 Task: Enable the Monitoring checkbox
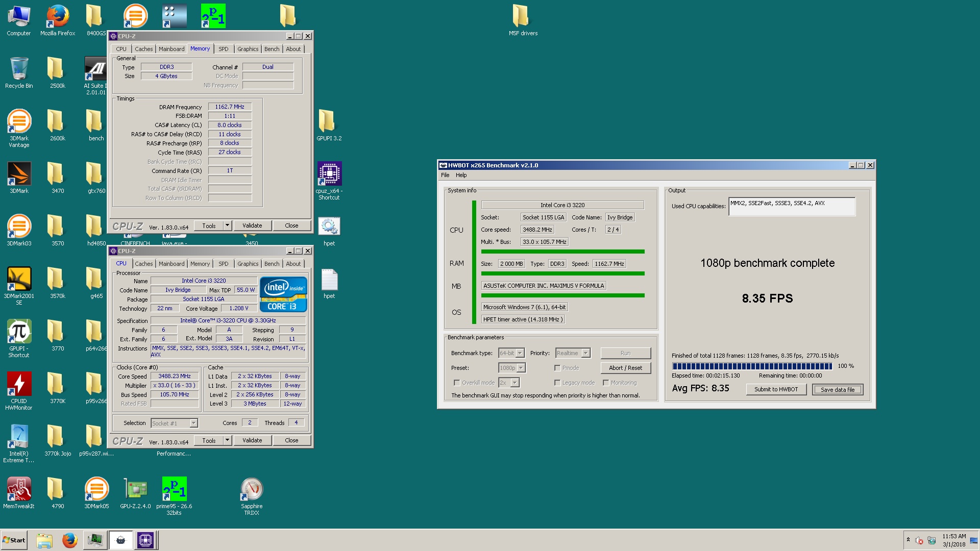pos(606,383)
